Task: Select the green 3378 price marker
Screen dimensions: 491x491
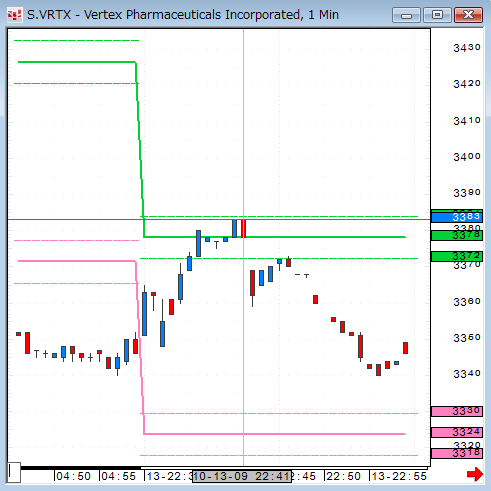Action: coord(456,235)
